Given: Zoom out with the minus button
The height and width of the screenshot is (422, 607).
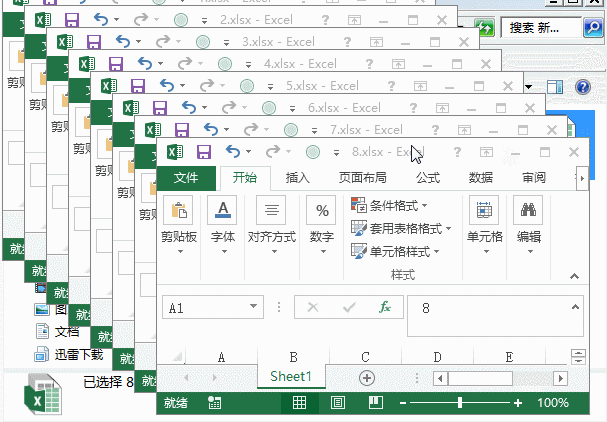Looking at the screenshot, I should (403, 403).
